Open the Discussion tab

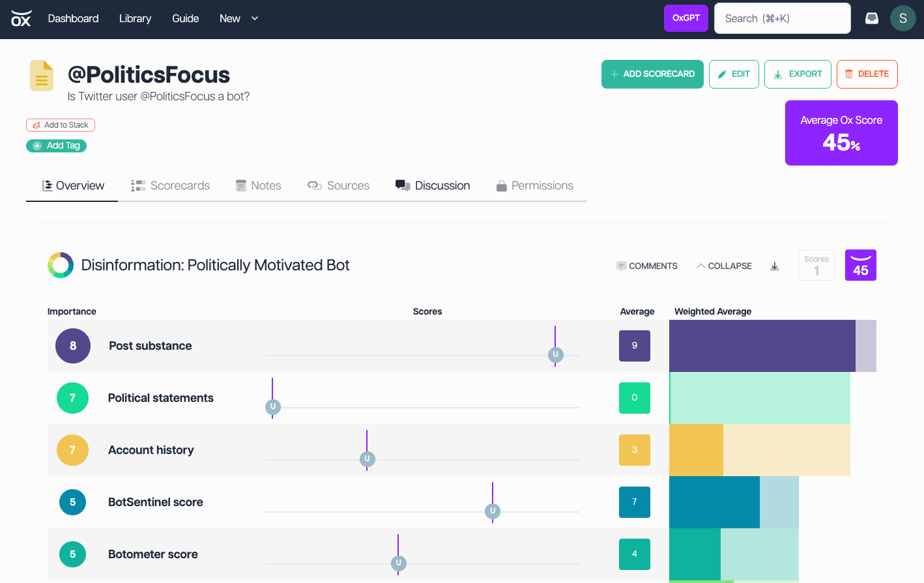tap(433, 186)
